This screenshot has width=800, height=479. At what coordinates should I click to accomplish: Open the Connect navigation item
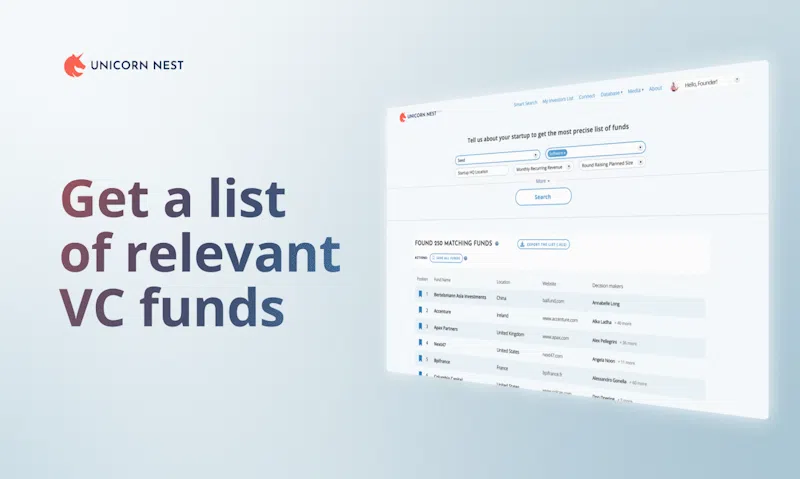point(587,96)
